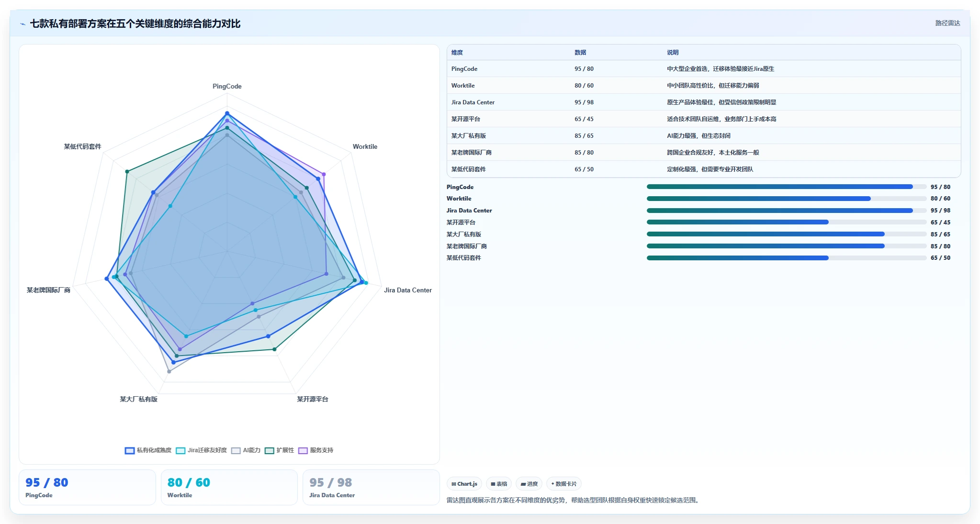Click the note 中大型企业首选，迁移体验最接近Jira原生
The height and width of the screenshot is (524, 980).
pyautogui.click(x=721, y=69)
